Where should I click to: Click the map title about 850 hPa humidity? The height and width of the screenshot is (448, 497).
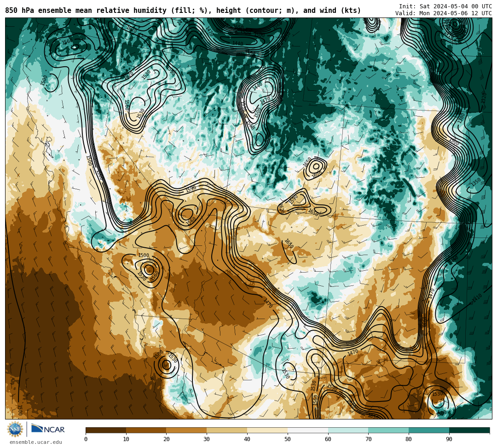[183, 11]
